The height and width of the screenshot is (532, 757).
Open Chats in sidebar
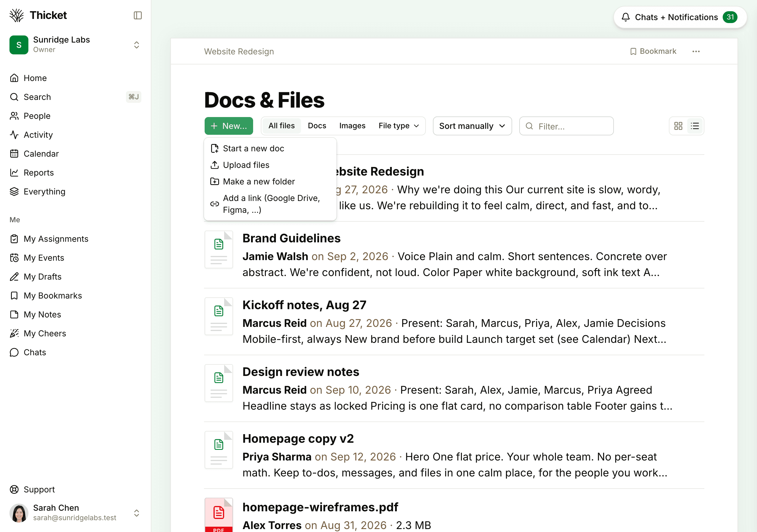(x=75, y=352)
